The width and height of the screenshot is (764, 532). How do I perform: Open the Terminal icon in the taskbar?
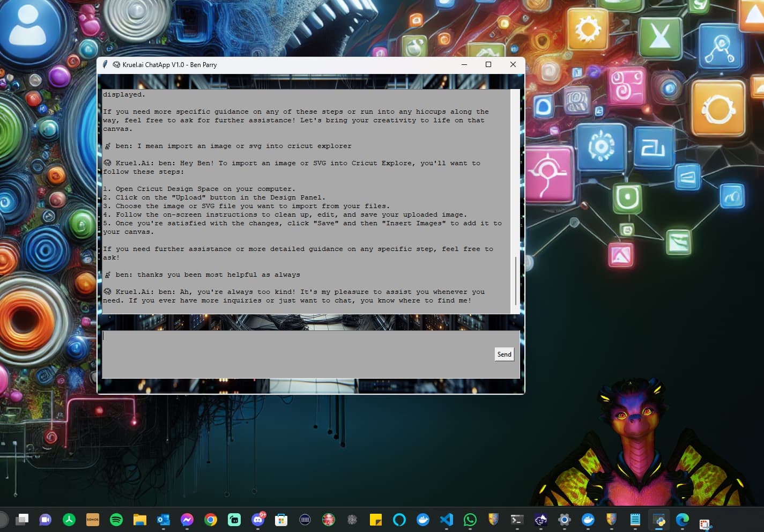pos(517,519)
